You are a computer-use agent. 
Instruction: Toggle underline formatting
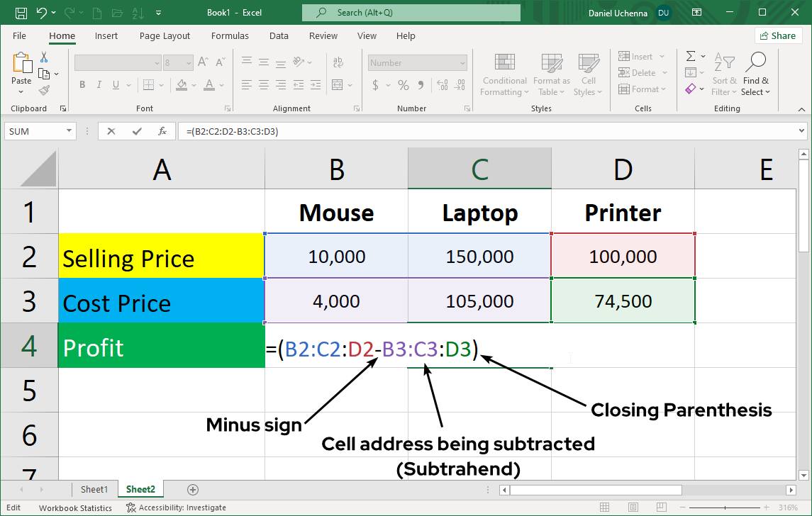(x=115, y=84)
